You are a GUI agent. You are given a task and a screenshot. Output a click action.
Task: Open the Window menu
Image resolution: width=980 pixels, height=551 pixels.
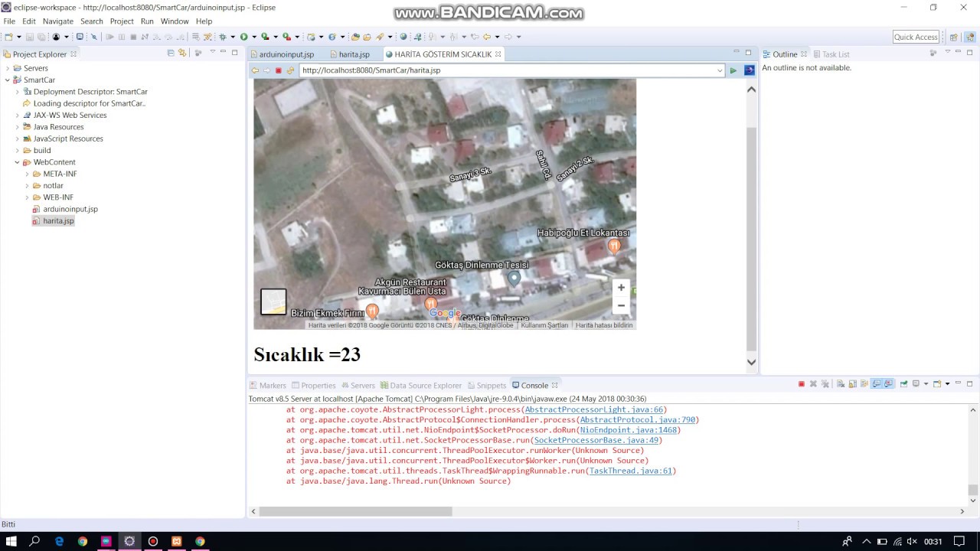pos(175,21)
